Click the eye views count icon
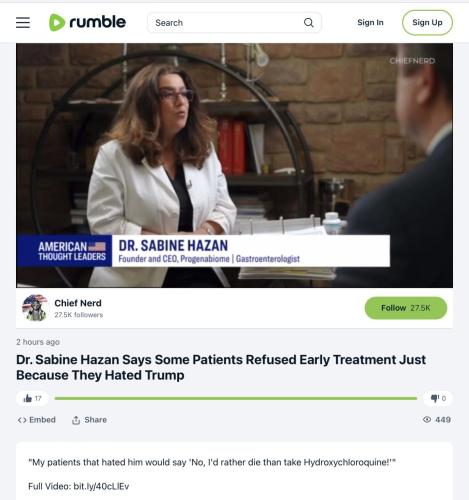Screen dimensions: 469x500 (427, 420)
